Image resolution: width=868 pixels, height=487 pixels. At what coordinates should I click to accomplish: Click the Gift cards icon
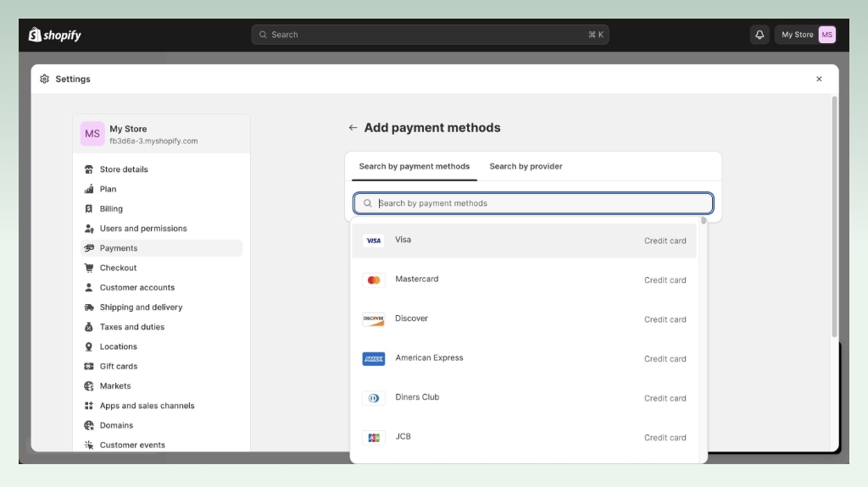tap(88, 367)
